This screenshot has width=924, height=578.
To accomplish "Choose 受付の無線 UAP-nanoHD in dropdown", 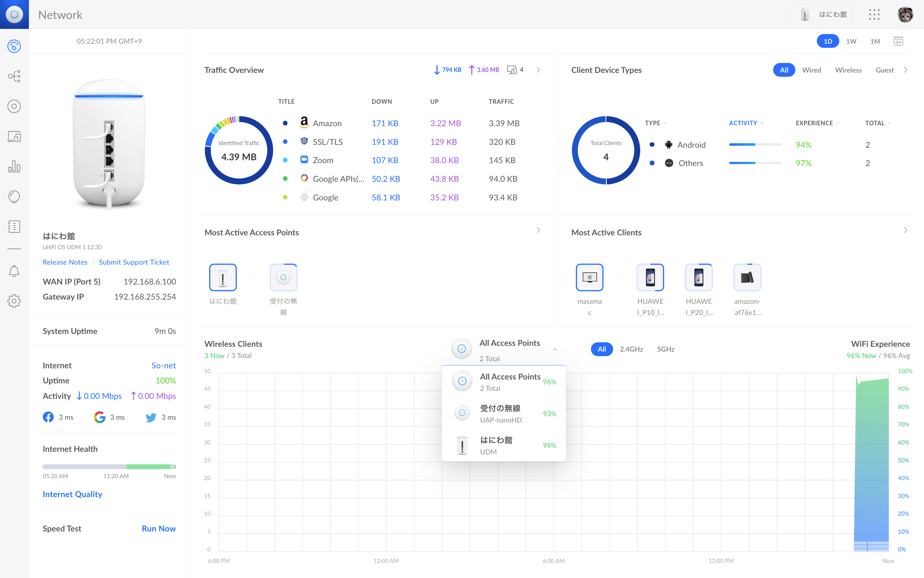I will tap(504, 414).
